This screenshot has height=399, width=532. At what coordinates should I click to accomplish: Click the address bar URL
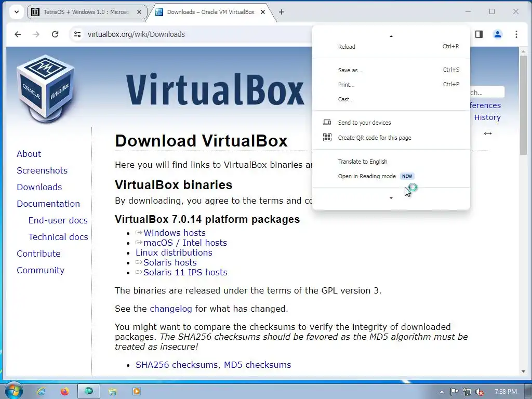136,34
